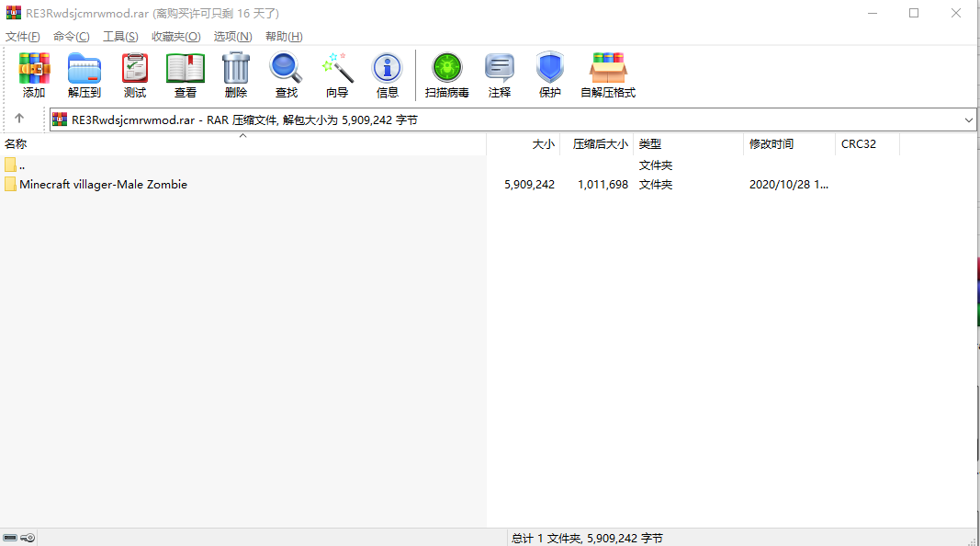Minimize the WinRAR window
The height and width of the screenshot is (546, 980).
coord(873,13)
